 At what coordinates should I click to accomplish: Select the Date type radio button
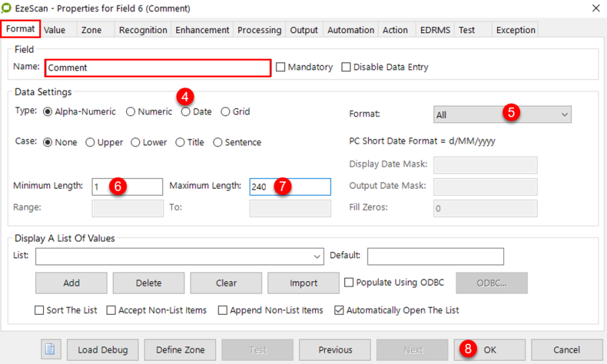[x=185, y=112]
